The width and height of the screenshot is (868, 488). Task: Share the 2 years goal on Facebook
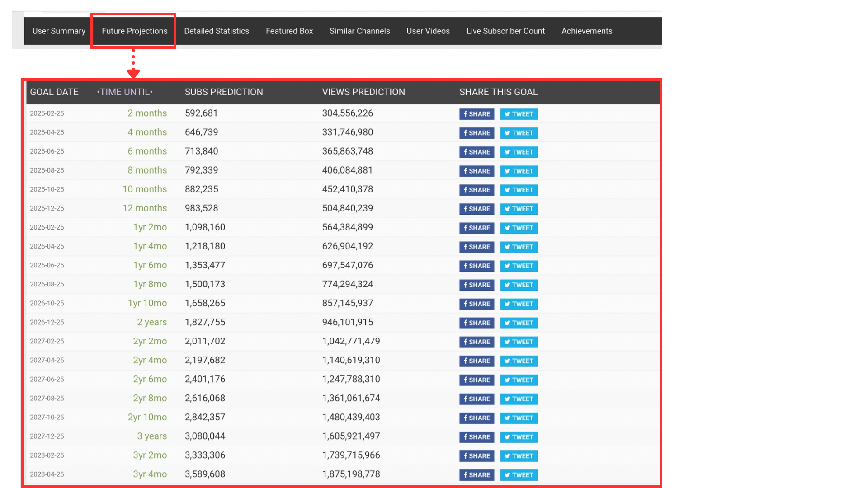coord(476,323)
